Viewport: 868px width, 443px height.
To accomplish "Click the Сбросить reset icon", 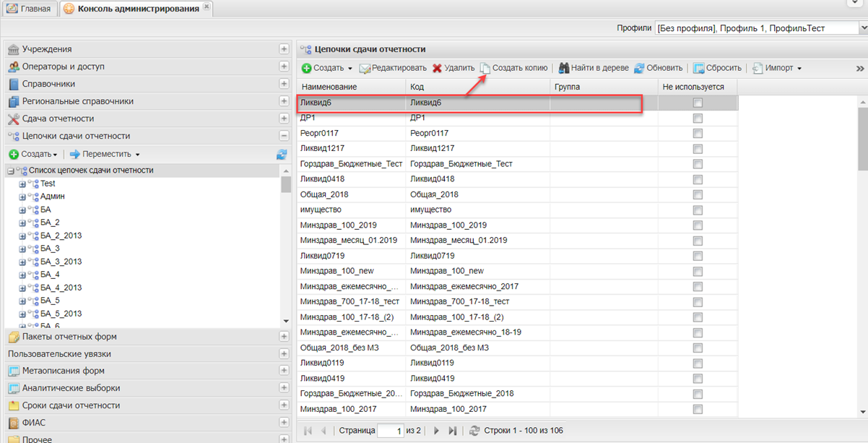I will (x=699, y=68).
